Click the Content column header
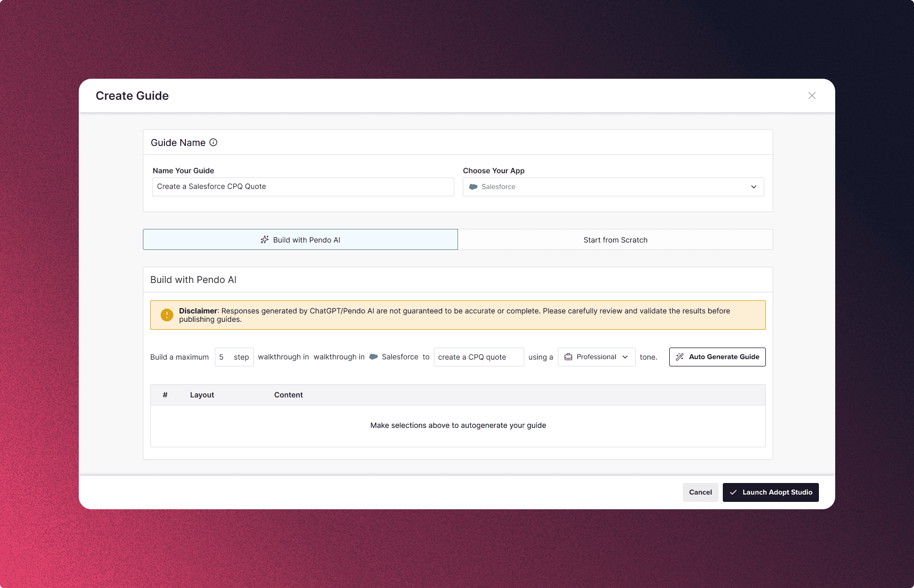914x588 pixels. pos(288,395)
